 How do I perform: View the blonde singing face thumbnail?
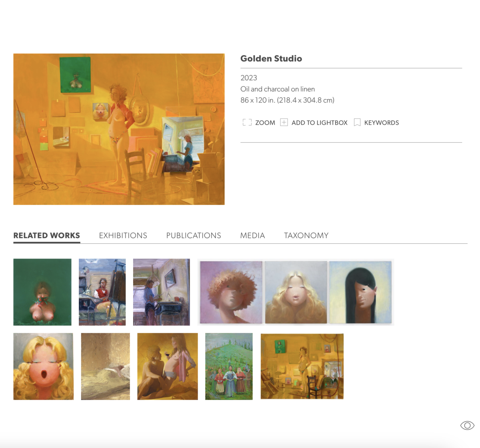(x=43, y=366)
